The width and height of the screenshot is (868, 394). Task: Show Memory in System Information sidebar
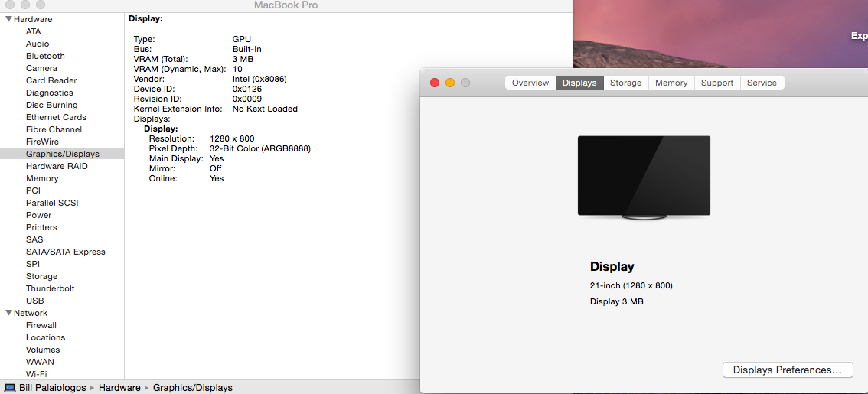[42, 178]
